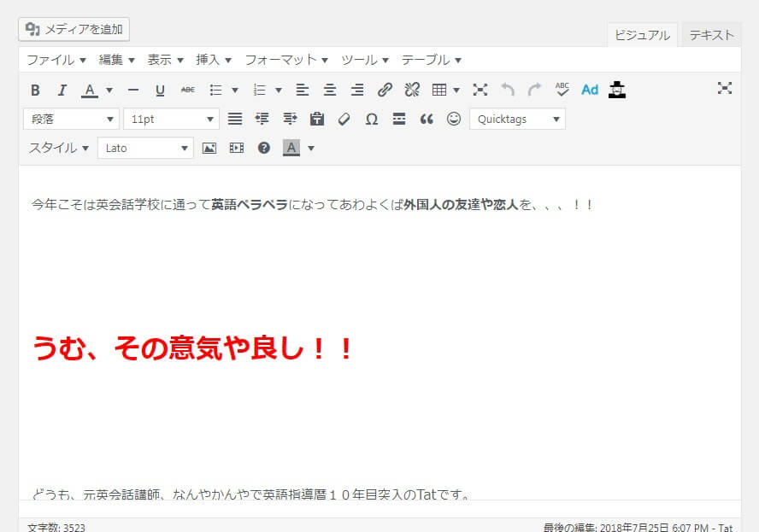Click fullscreen icon beside the table button
Image resolution: width=759 pixels, height=532 pixels.
480,90
